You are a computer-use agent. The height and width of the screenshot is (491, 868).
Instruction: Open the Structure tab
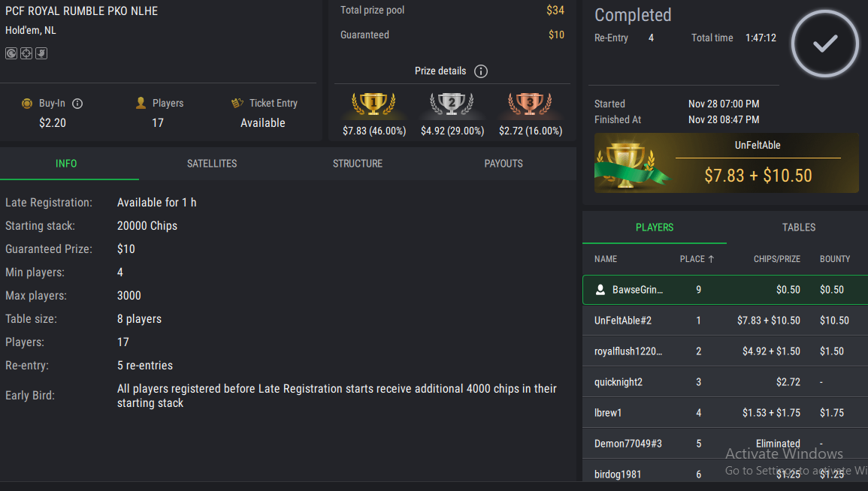coord(358,164)
